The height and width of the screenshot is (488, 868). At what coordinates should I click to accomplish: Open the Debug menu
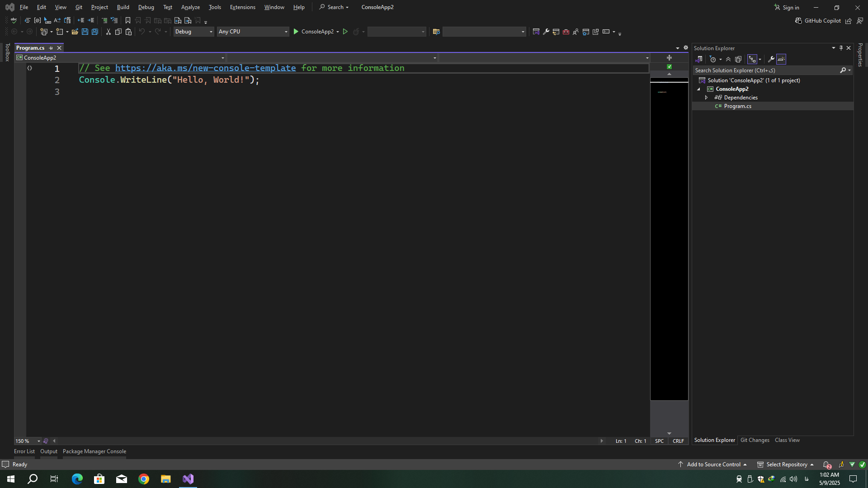coord(146,7)
